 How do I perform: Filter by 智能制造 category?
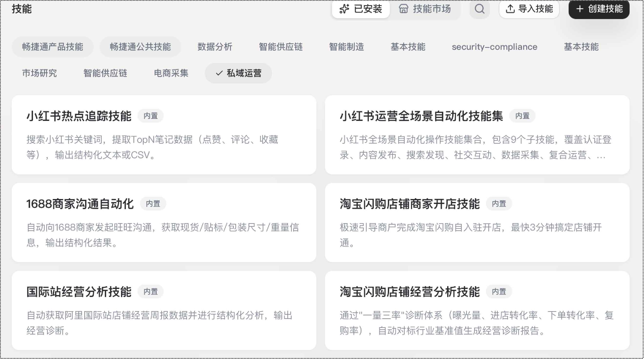tap(346, 47)
